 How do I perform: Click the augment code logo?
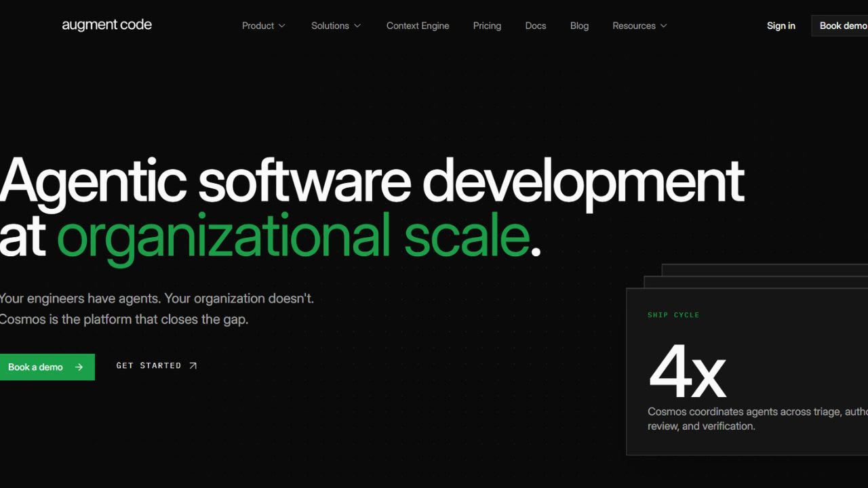point(106,25)
